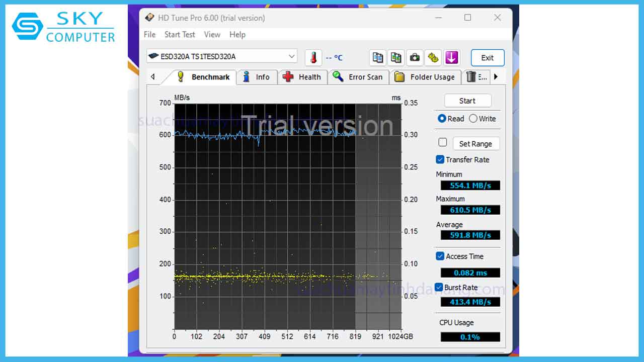Image resolution: width=644 pixels, height=362 pixels.
Task: Uncheck the Access Time checkbox
Action: [440, 256]
